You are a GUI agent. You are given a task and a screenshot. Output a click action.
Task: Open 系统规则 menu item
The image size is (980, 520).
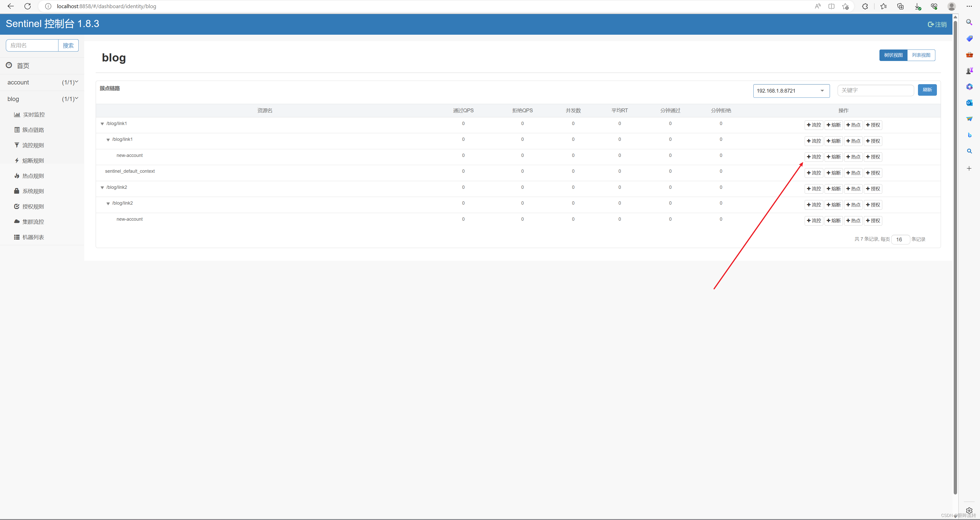33,191
